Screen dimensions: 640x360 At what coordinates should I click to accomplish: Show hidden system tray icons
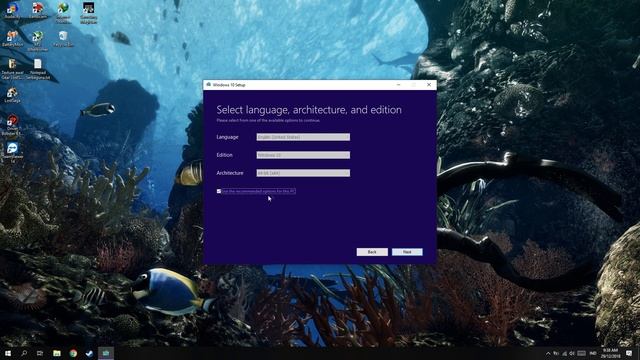(x=548, y=353)
